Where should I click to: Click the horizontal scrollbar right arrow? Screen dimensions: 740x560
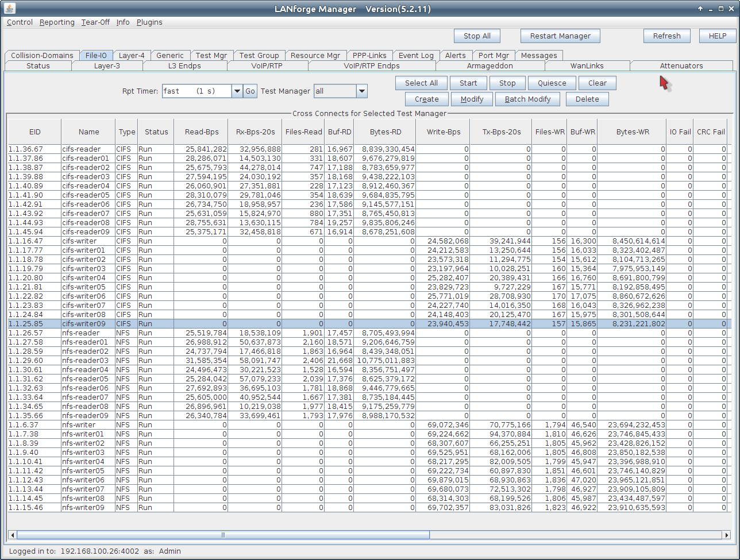pos(726,535)
